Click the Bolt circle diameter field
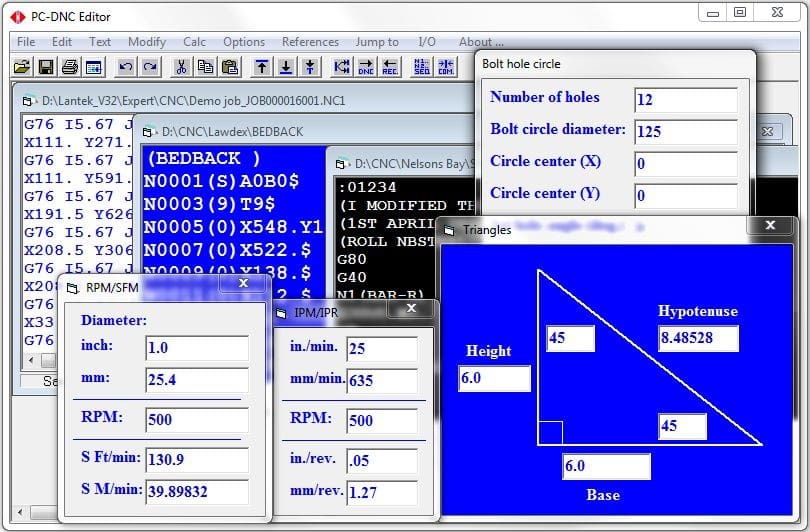Viewport: 810px width, 532px height. (686, 132)
